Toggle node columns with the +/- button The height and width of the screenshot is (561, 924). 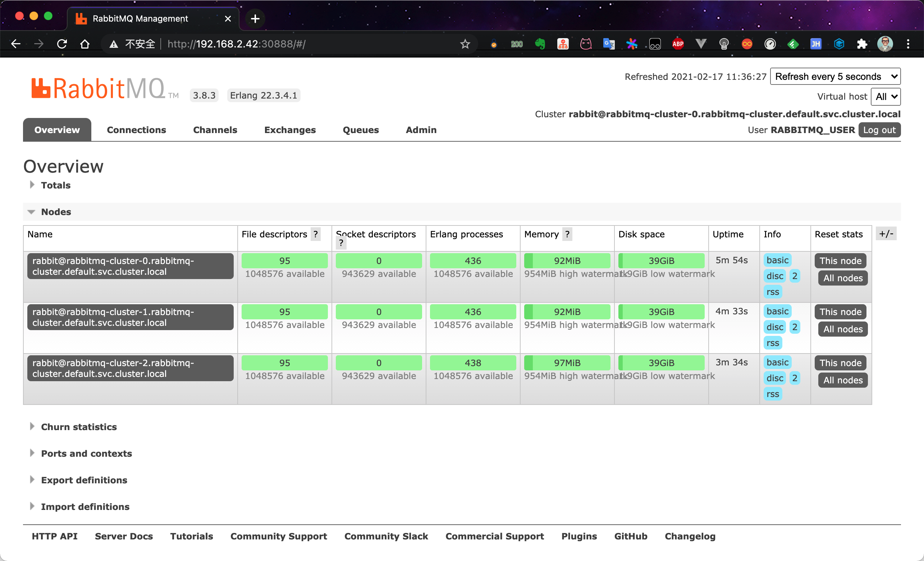(886, 234)
